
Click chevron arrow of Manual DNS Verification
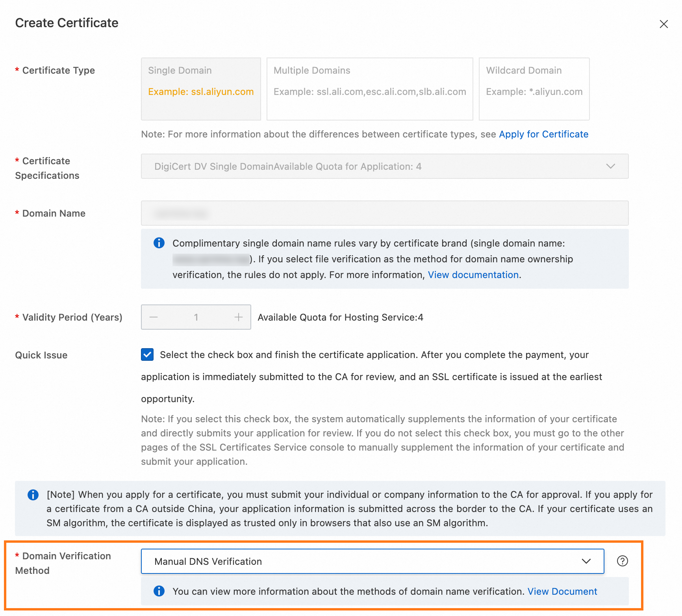tap(586, 561)
